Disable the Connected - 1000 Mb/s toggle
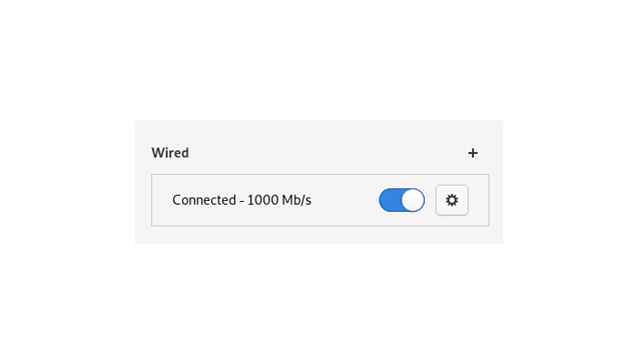The width and height of the screenshot is (637, 364). pyautogui.click(x=401, y=200)
